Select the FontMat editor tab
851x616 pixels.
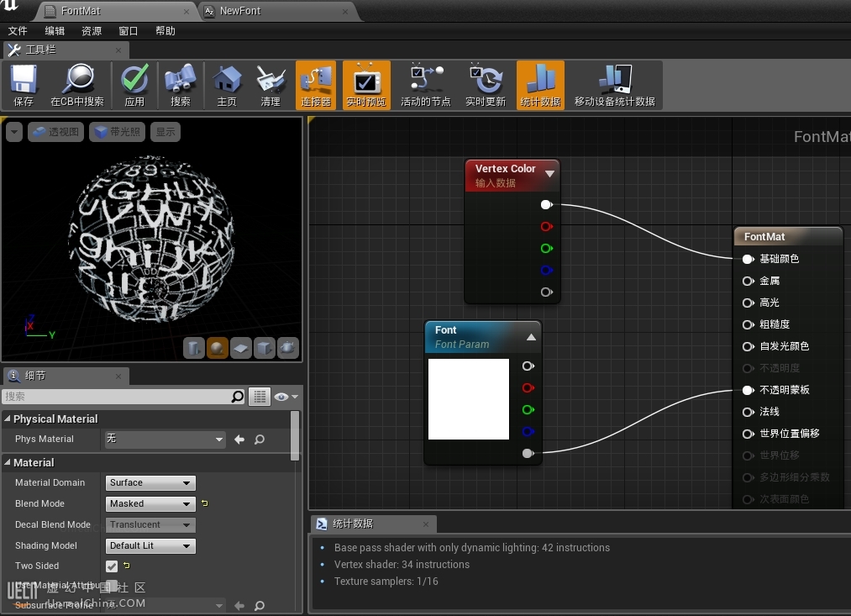pyautogui.click(x=118, y=11)
